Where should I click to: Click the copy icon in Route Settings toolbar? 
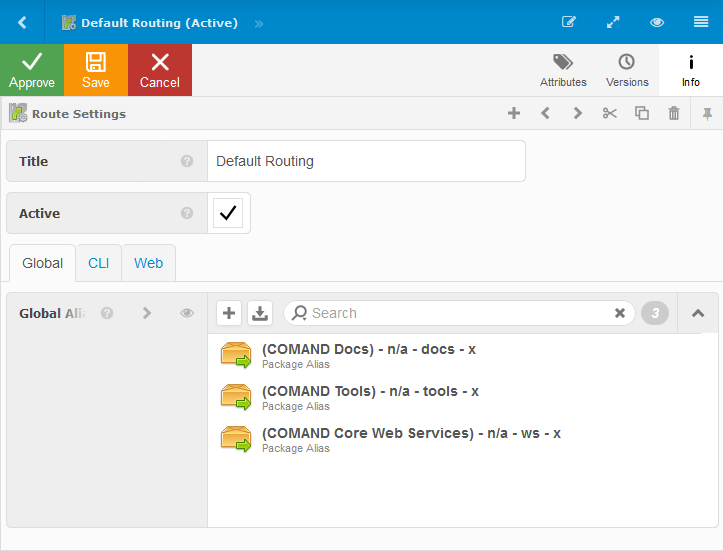click(x=642, y=114)
